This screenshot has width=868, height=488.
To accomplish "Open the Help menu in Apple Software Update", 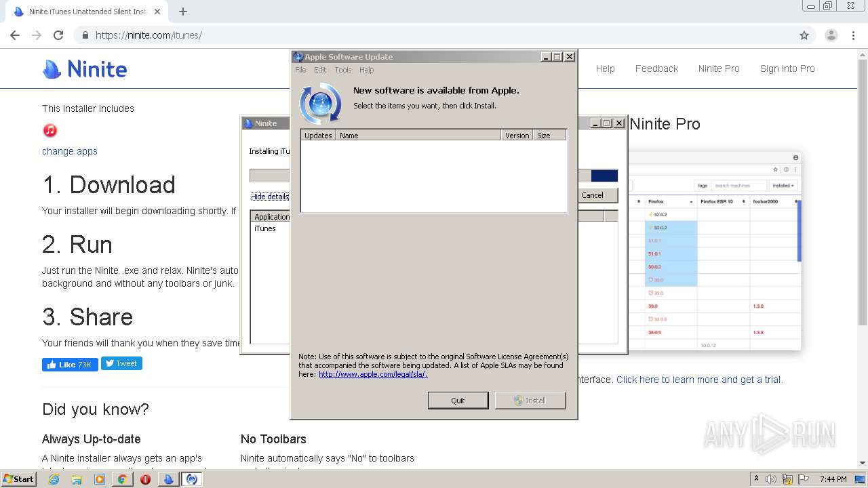I will pos(367,70).
